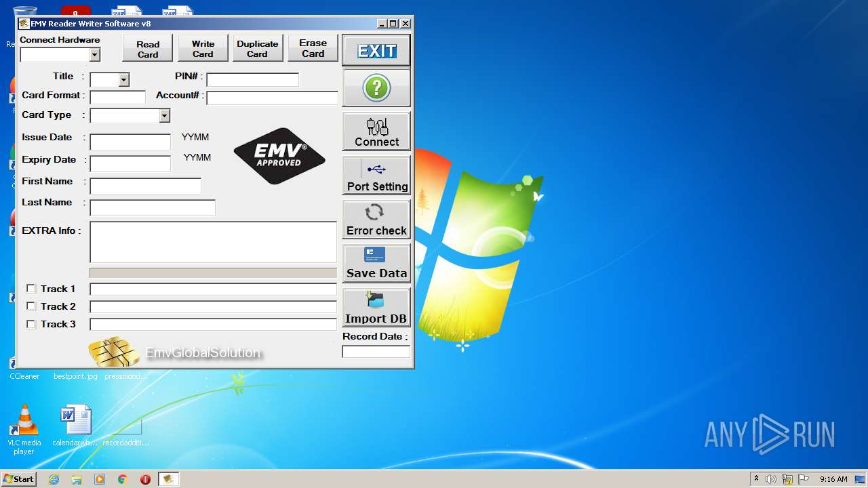Enable the Track 3 checkbox
The image size is (868, 488).
[x=31, y=324]
